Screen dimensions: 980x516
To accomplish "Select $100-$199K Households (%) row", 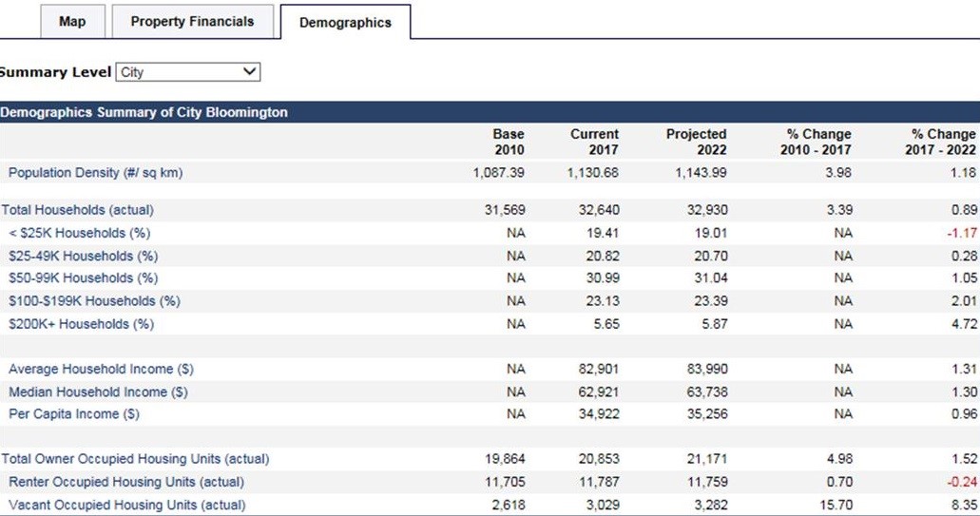I will point(94,301).
